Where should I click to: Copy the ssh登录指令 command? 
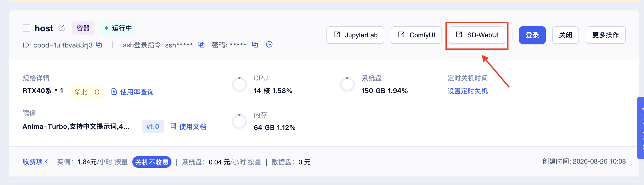pyautogui.click(x=201, y=44)
